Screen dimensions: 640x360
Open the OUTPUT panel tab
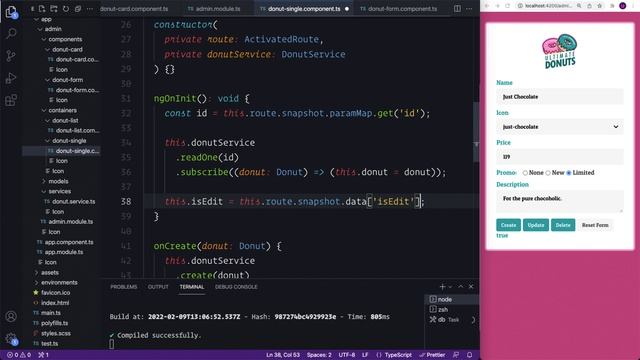tap(158, 287)
